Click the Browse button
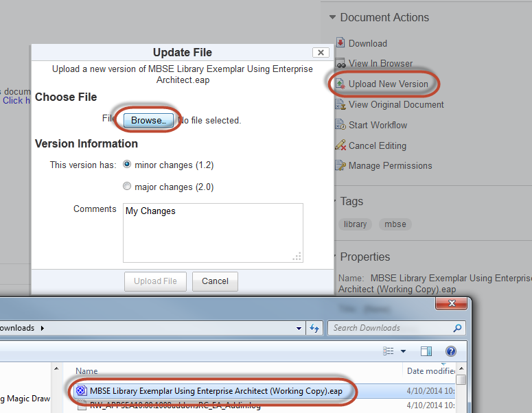The width and height of the screenshot is (532, 413). 148,120
